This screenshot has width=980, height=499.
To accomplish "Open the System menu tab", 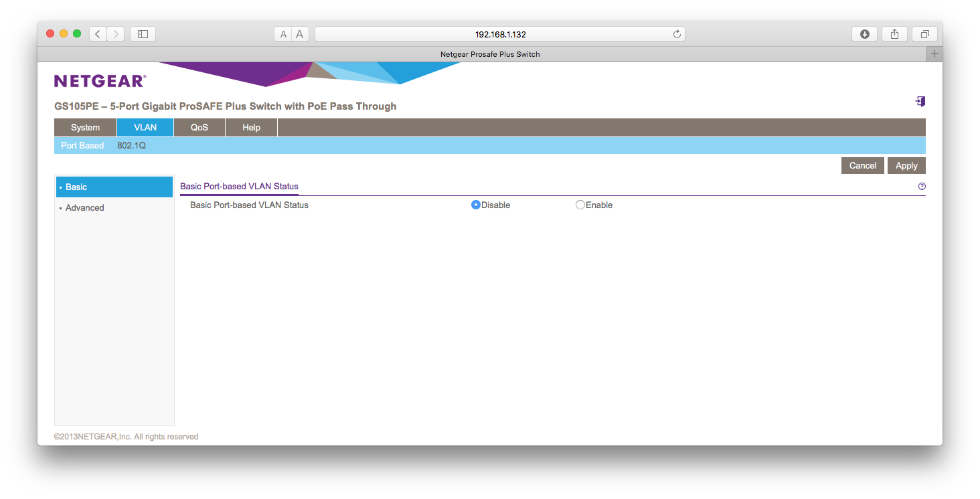I will click(85, 128).
